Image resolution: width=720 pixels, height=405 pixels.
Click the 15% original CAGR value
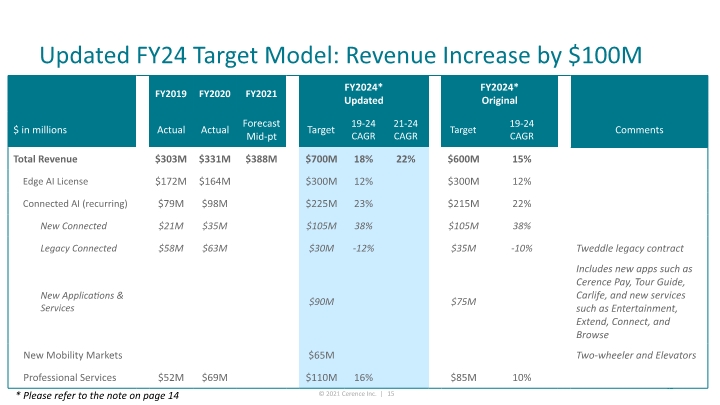[522, 159]
